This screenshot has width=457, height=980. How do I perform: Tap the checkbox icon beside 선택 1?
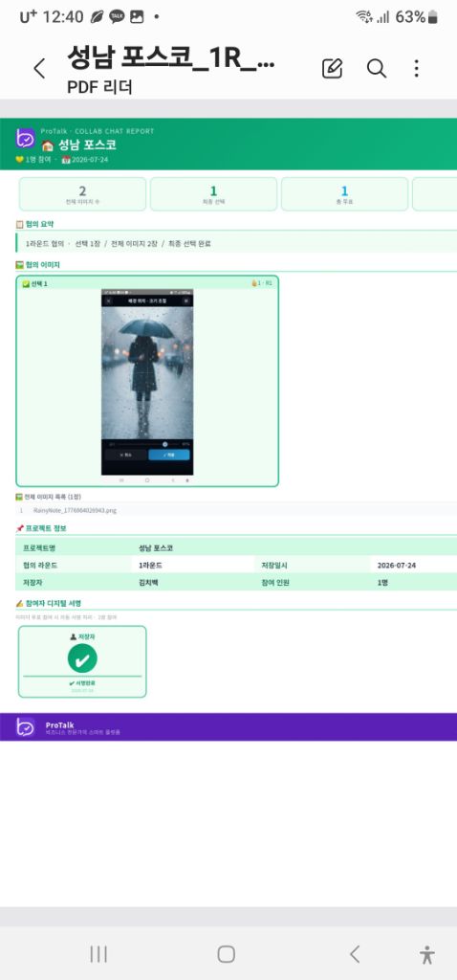coord(26,283)
